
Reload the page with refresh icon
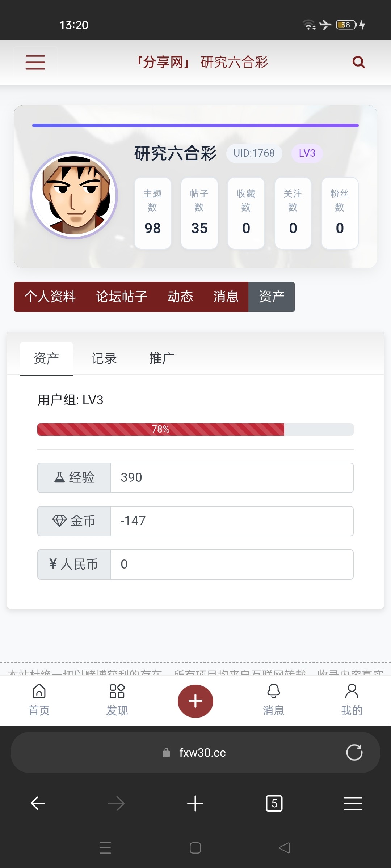pyautogui.click(x=354, y=753)
